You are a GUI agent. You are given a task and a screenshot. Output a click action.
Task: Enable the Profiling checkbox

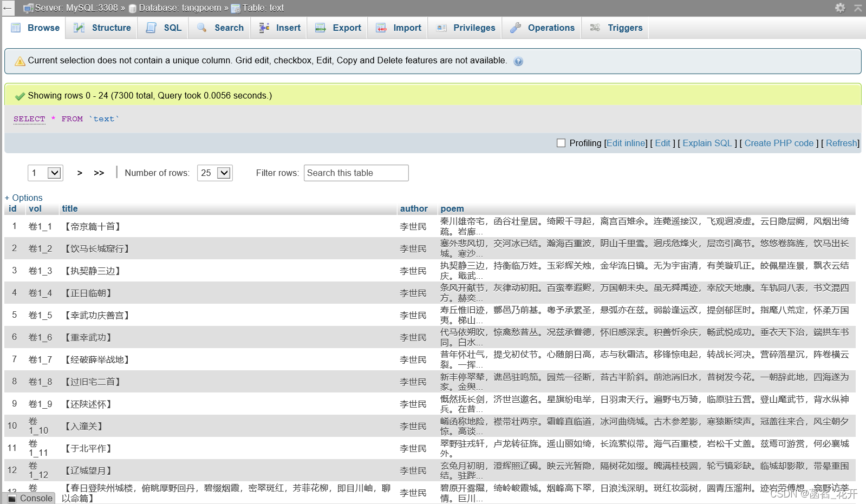coord(561,143)
